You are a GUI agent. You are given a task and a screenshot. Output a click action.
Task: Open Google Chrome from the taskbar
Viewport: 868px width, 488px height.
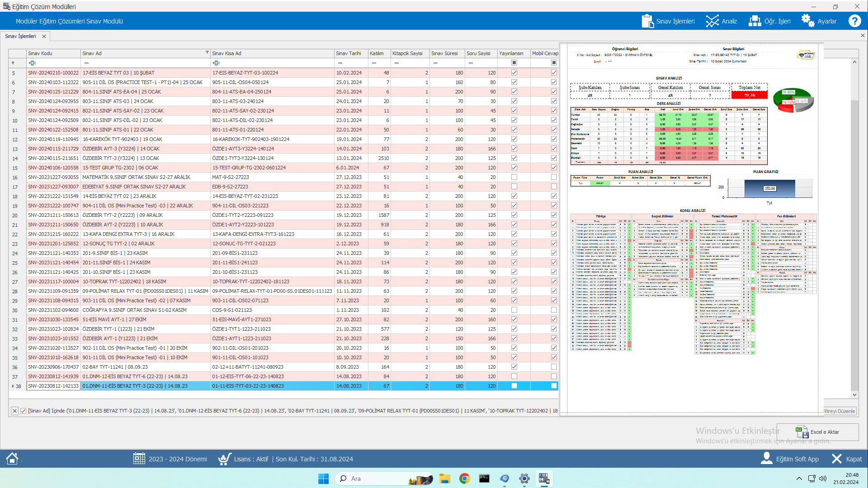coord(465,479)
